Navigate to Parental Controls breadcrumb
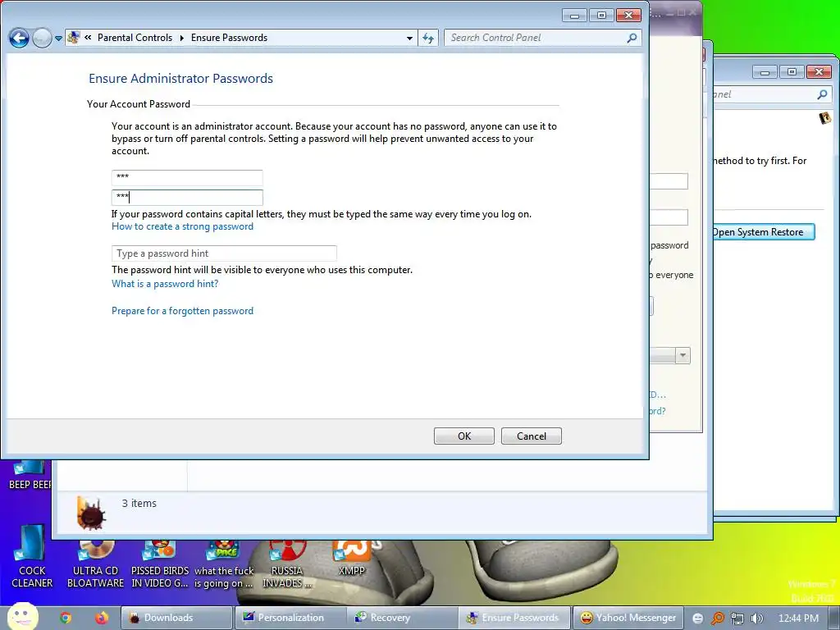Screen dimensions: 840x630 135,38
